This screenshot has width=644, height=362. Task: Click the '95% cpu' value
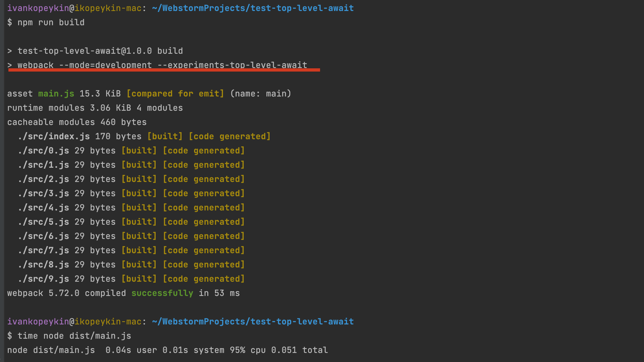point(248,350)
